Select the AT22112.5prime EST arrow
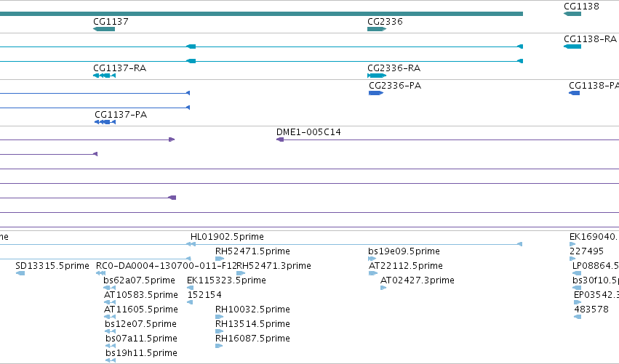The height and width of the screenshot is (364, 619). tap(373, 273)
